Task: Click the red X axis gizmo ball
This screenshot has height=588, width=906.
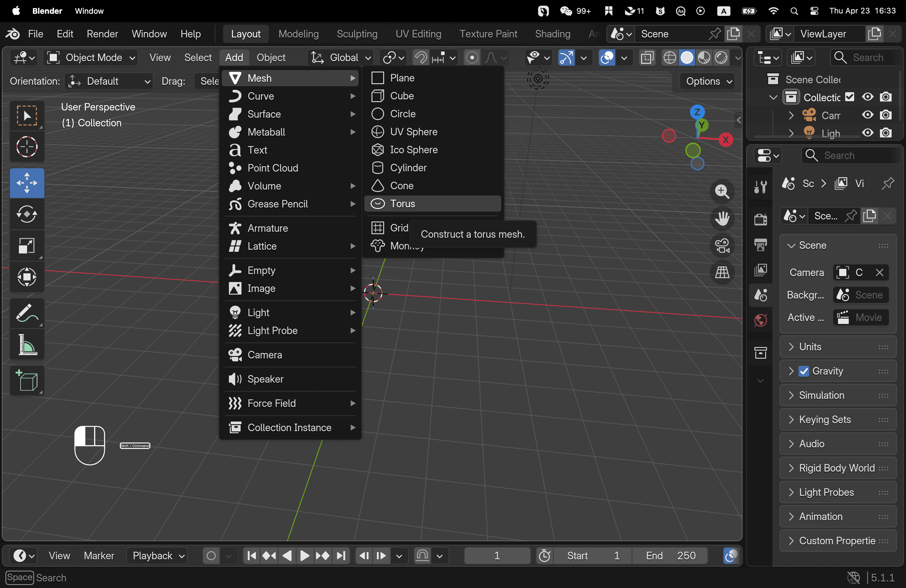Action: pyautogui.click(x=726, y=140)
